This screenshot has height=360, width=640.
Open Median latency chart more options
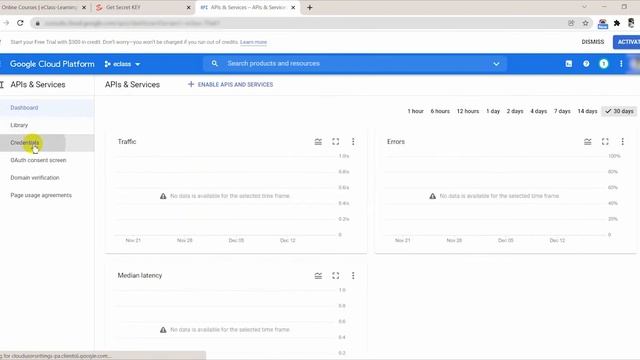pyautogui.click(x=353, y=276)
